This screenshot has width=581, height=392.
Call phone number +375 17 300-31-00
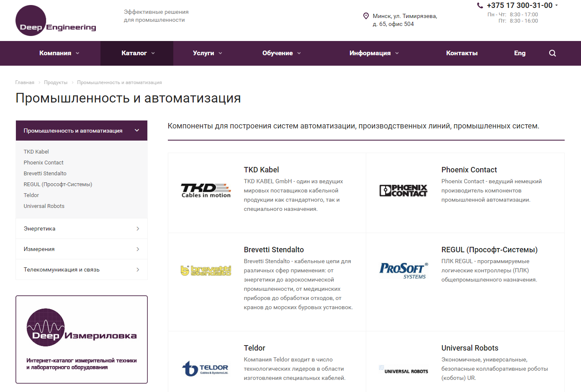(519, 5)
